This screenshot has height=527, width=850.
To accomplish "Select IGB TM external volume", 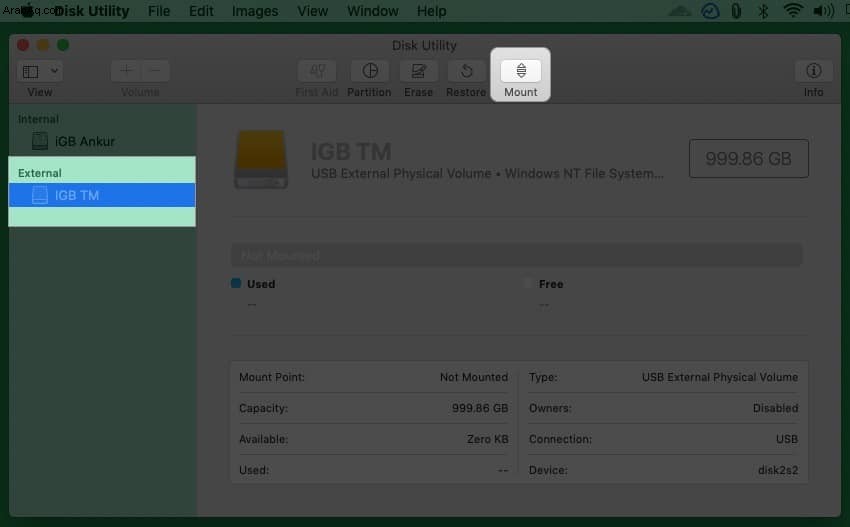I will click(102, 195).
